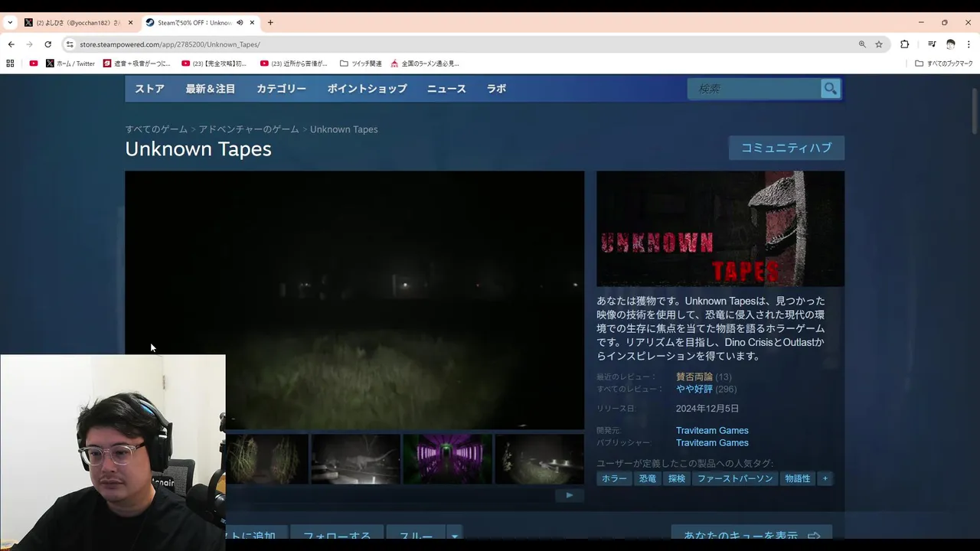This screenshot has height=551, width=980.
Task: Select the ファーストパーソン tag
Action: [735, 478]
